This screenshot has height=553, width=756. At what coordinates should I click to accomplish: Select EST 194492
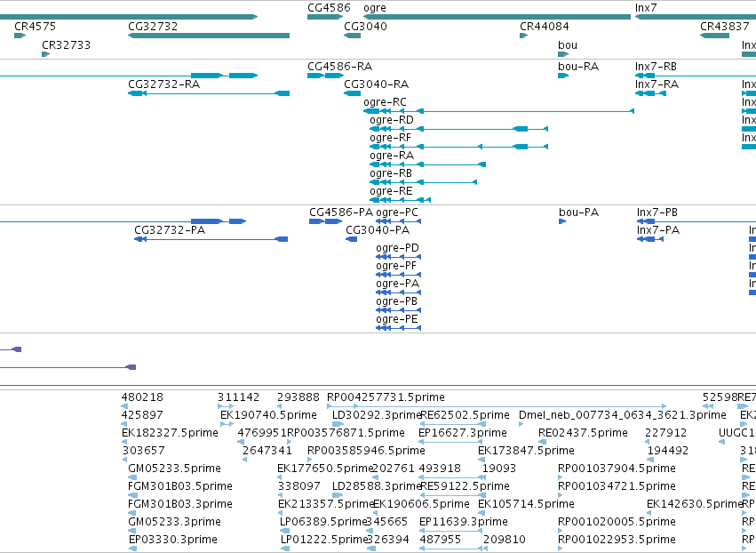point(668,451)
